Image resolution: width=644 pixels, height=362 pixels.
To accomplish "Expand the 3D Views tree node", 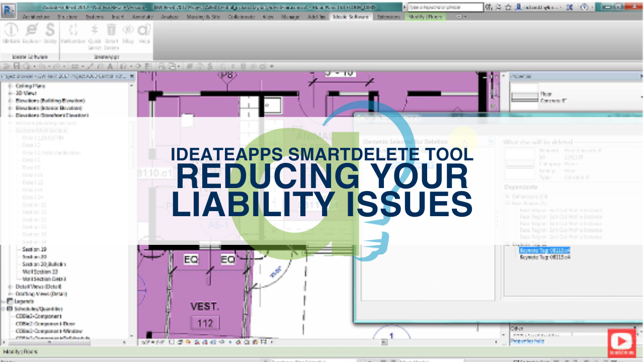I will point(11,93).
